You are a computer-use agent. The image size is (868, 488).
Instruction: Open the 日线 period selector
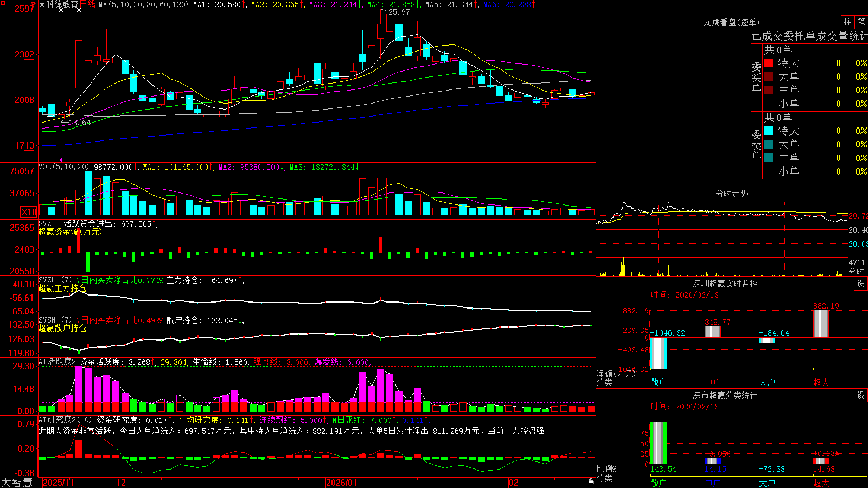click(87, 4)
